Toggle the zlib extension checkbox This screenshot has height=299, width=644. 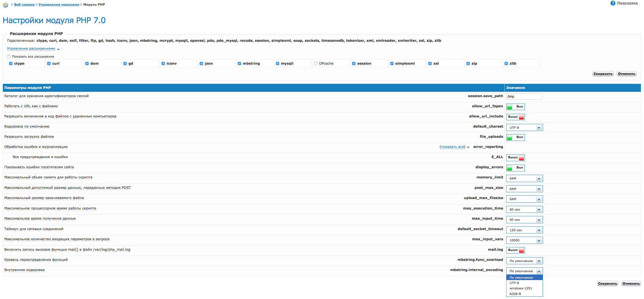(x=506, y=64)
